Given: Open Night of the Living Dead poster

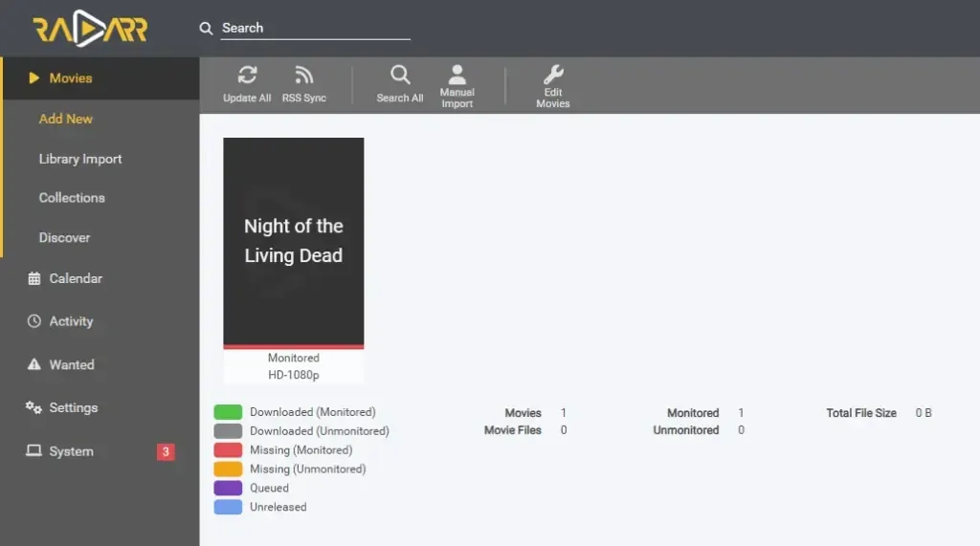Looking at the screenshot, I should pos(294,242).
